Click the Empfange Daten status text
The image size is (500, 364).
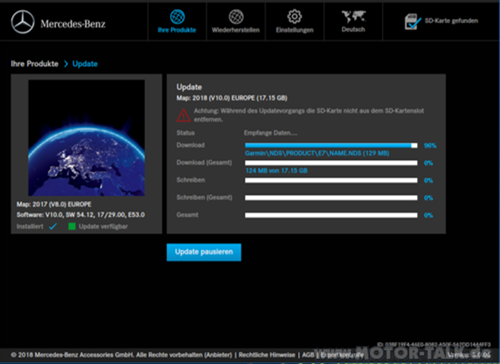pyautogui.click(x=271, y=133)
